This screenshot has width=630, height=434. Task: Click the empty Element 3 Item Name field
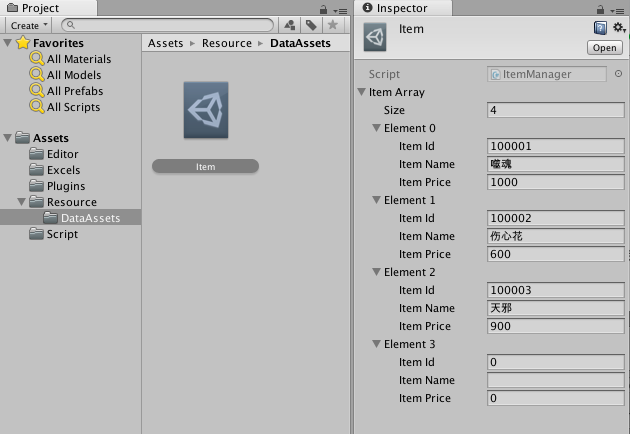556,380
